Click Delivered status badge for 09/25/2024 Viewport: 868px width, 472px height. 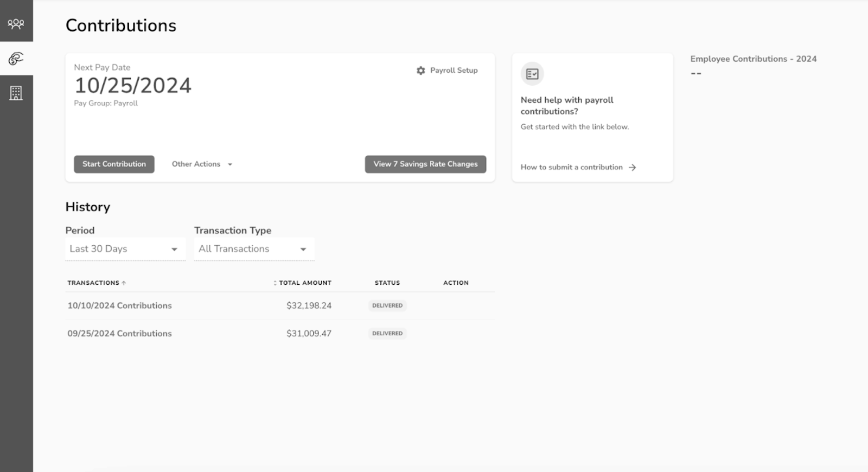tap(387, 334)
